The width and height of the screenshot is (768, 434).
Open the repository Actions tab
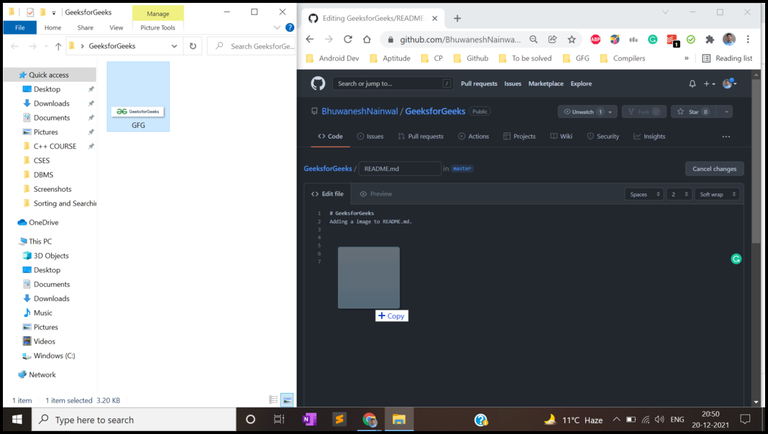(474, 137)
